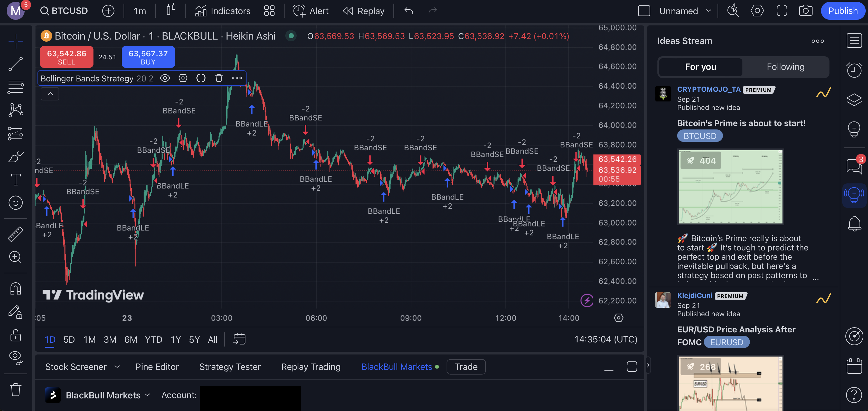Viewport: 868px width, 411px height.
Task: Take a chart snapshot with camera icon
Action: point(806,11)
